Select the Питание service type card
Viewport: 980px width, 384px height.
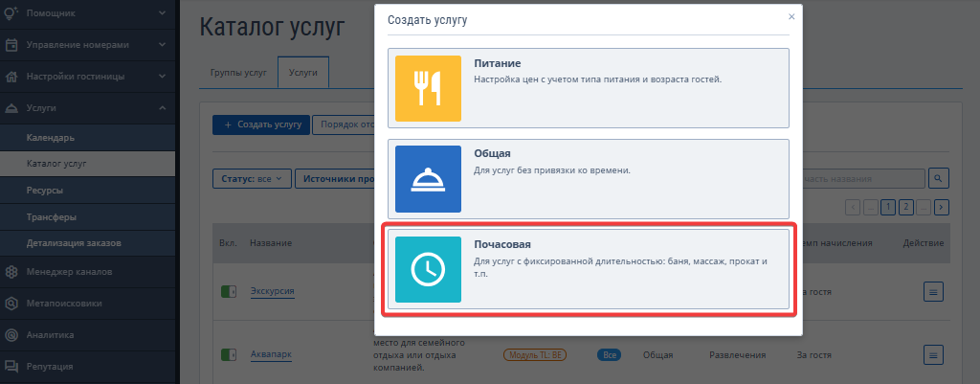[589, 88]
